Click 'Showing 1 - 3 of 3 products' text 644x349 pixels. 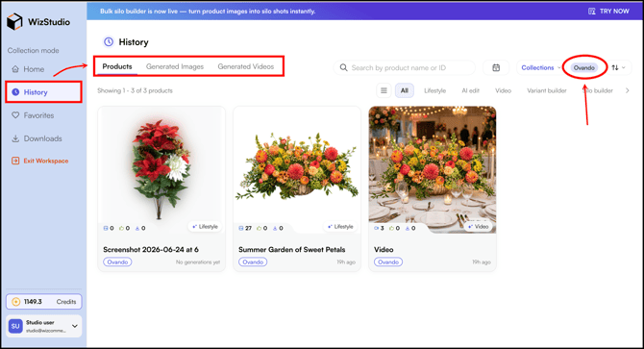(136, 90)
